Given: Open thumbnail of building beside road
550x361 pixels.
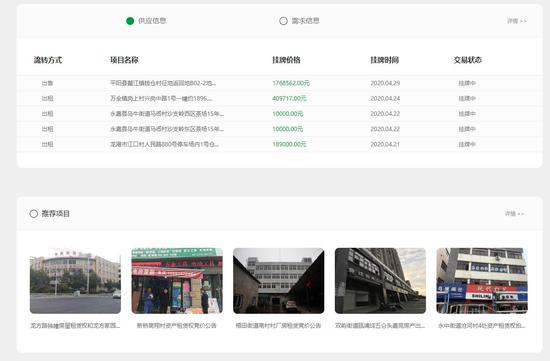Looking at the screenshot, I should (x=75, y=281).
